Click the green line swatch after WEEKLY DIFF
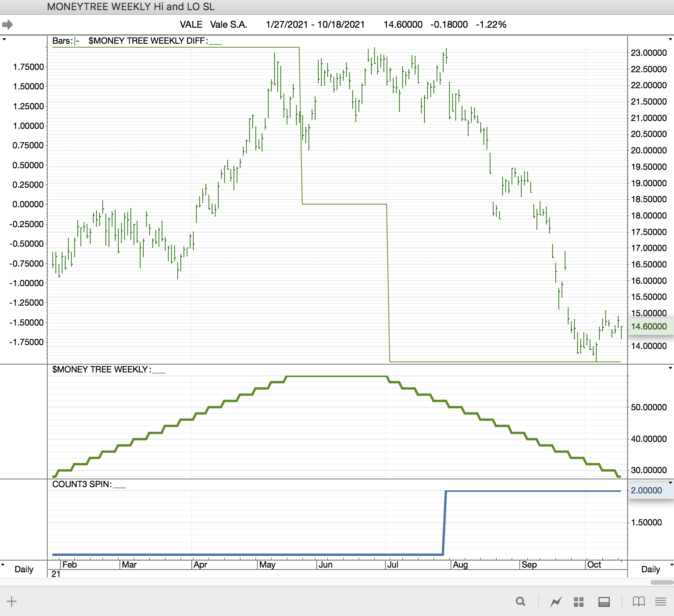674x616 pixels. click(x=216, y=43)
